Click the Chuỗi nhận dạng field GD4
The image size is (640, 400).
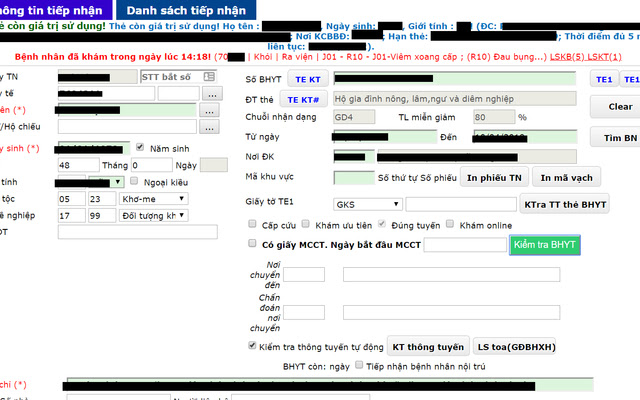pos(354,117)
